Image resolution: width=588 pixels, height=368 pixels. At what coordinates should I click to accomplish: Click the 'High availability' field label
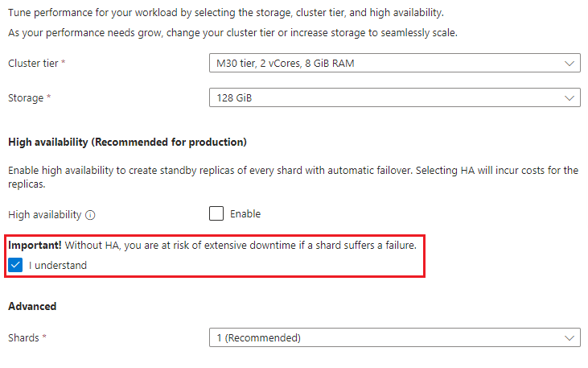coord(45,215)
